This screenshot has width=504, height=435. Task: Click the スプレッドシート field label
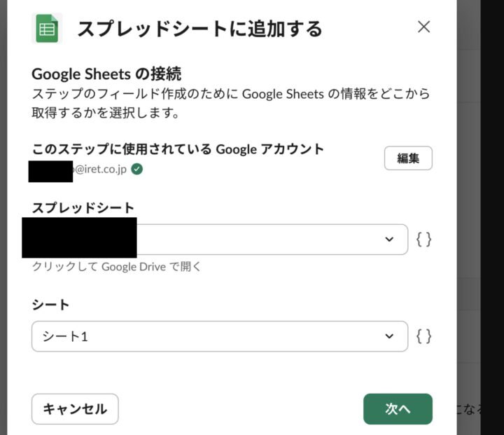[83, 207]
